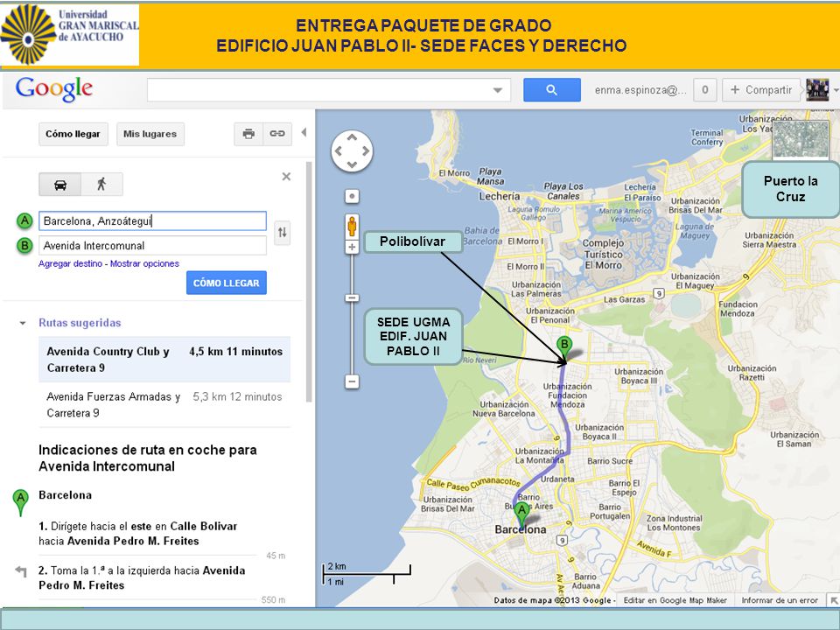Open the enma.espinoza account email

tap(640, 90)
